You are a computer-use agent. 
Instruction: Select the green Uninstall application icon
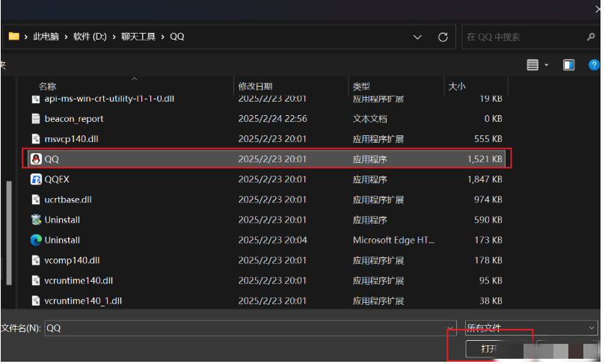pyautogui.click(x=36, y=220)
